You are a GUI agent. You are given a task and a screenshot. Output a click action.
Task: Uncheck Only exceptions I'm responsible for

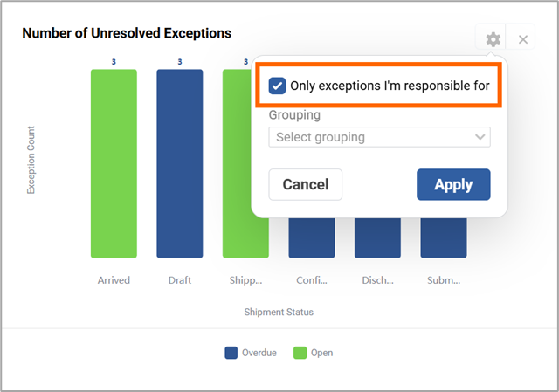pos(277,86)
